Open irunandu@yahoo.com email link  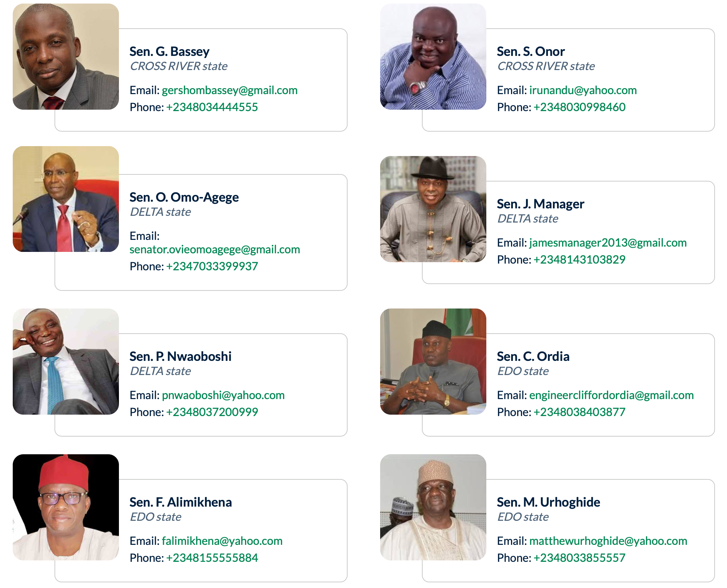pos(583,90)
